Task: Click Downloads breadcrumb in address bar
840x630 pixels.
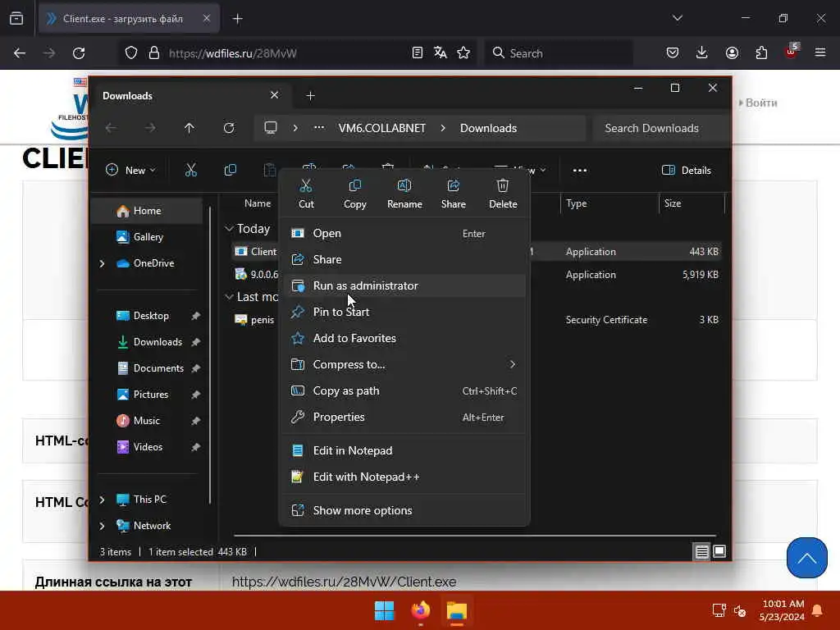Action: click(488, 128)
